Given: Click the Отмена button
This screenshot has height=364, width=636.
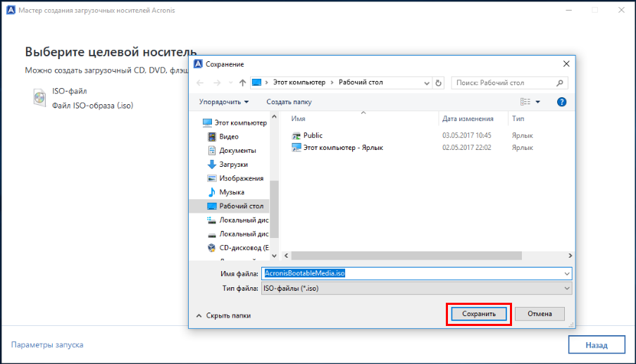Looking at the screenshot, I should pos(540,314).
